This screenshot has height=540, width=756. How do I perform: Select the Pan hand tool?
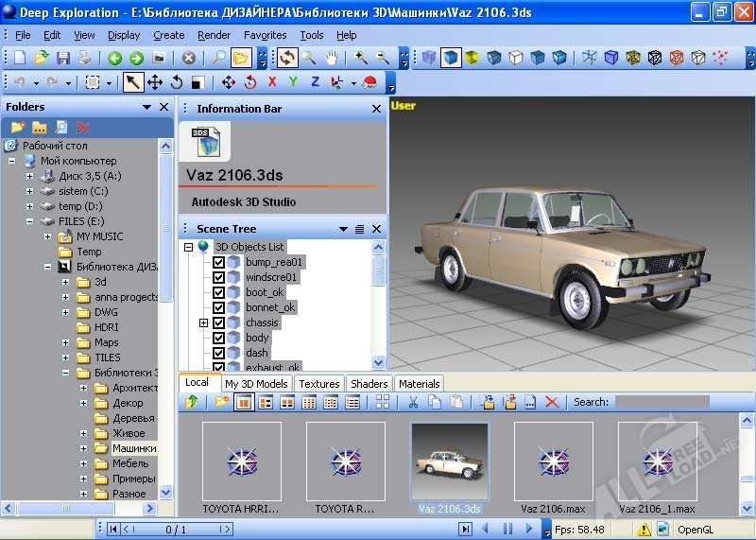(330, 59)
